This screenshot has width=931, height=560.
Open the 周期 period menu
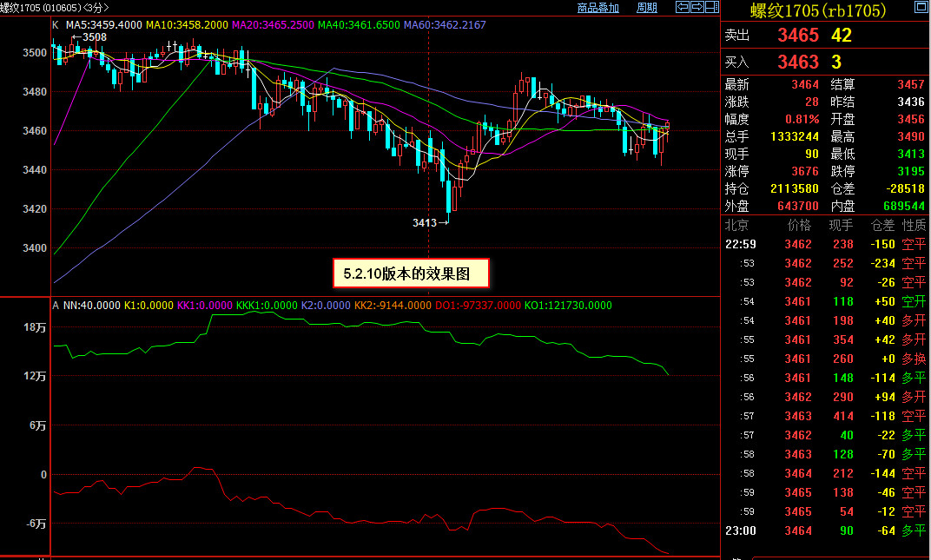click(x=646, y=8)
